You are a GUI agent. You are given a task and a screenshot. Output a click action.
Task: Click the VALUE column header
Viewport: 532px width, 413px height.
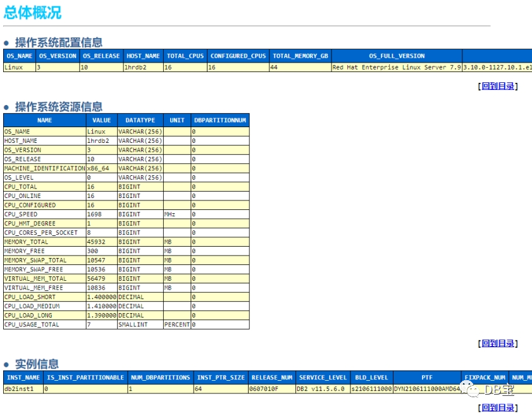pos(102,120)
